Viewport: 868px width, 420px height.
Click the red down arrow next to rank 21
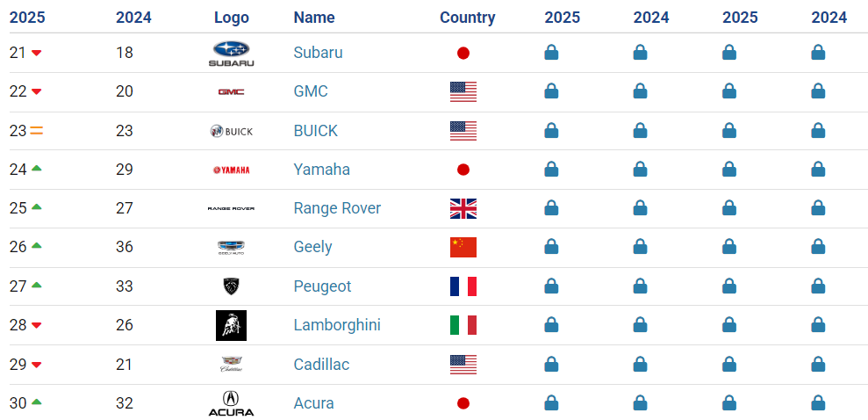[37, 53]
